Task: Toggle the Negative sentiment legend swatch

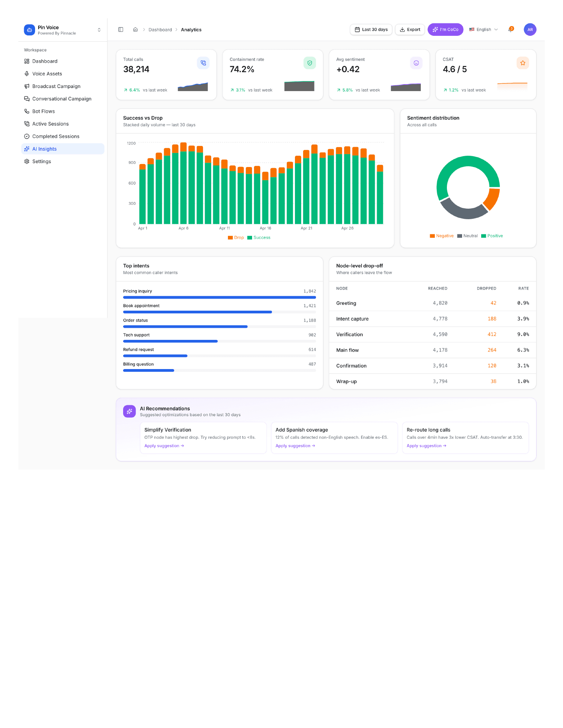Action: [x=432, y=236]
